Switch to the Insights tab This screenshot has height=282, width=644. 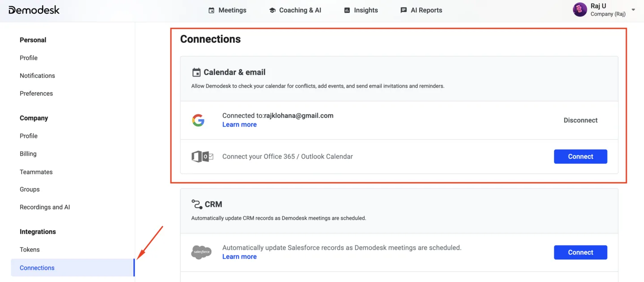[x=361, y=10]
